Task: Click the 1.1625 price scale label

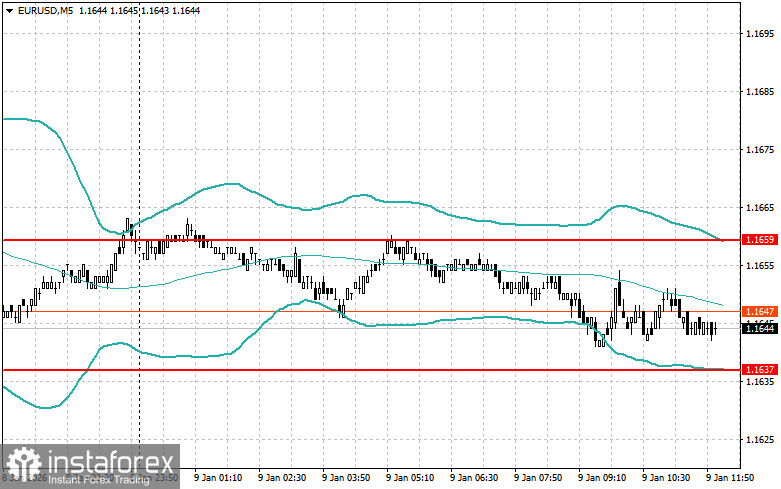Action: (x=759, y=439)
